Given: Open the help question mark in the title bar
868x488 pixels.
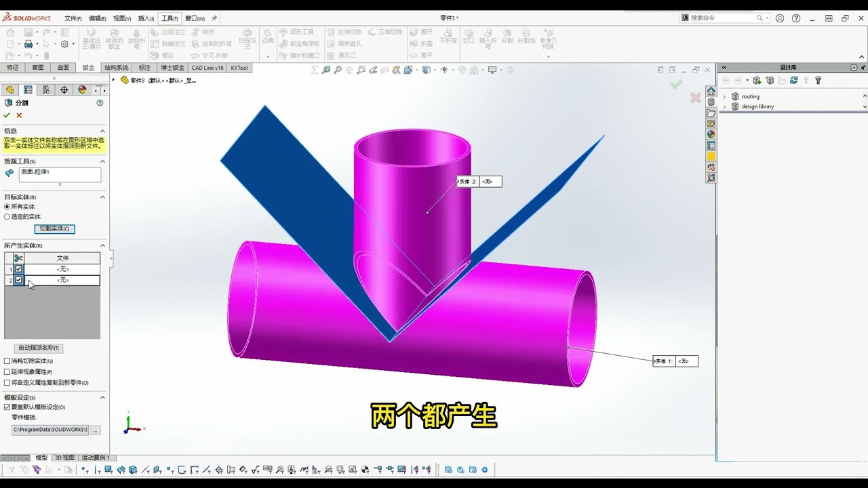Looking at the screenshot, I should 796,18.
